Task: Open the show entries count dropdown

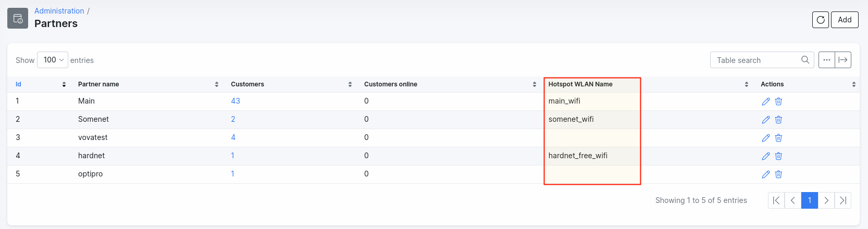Action: pos(53,60)
